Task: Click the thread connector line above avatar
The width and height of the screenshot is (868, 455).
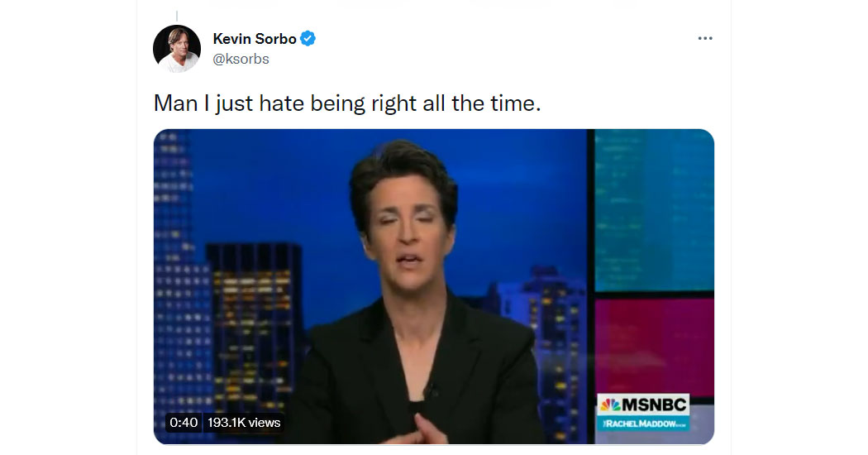Action: point(177,17)
